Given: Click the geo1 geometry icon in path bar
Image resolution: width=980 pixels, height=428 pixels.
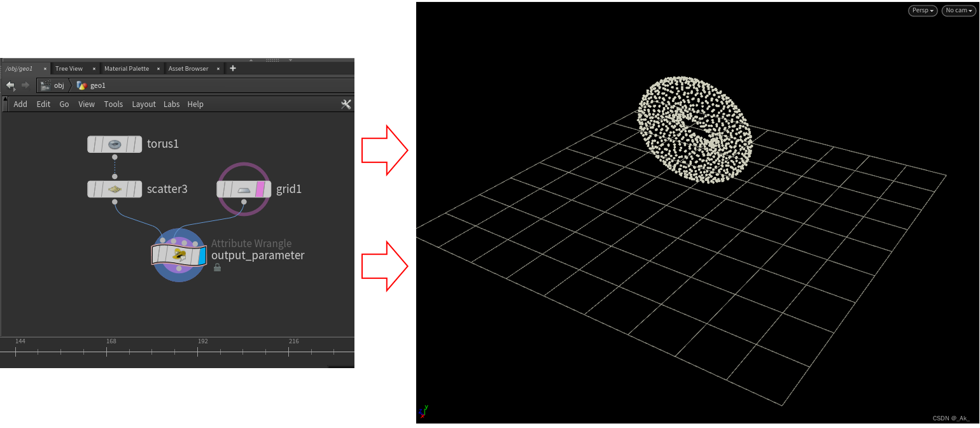Looking at the screenshot, I should coord(81,85).
